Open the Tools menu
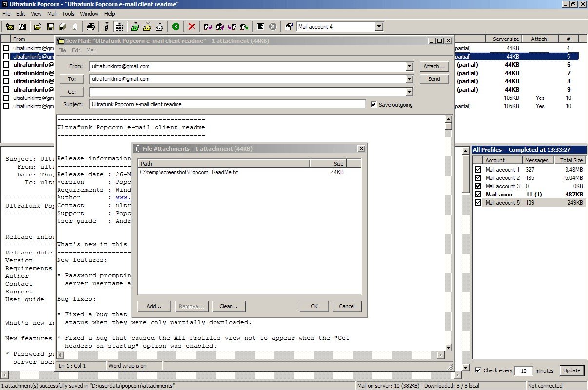The height and width of the screenshot is (390, 588). [68, 14]
